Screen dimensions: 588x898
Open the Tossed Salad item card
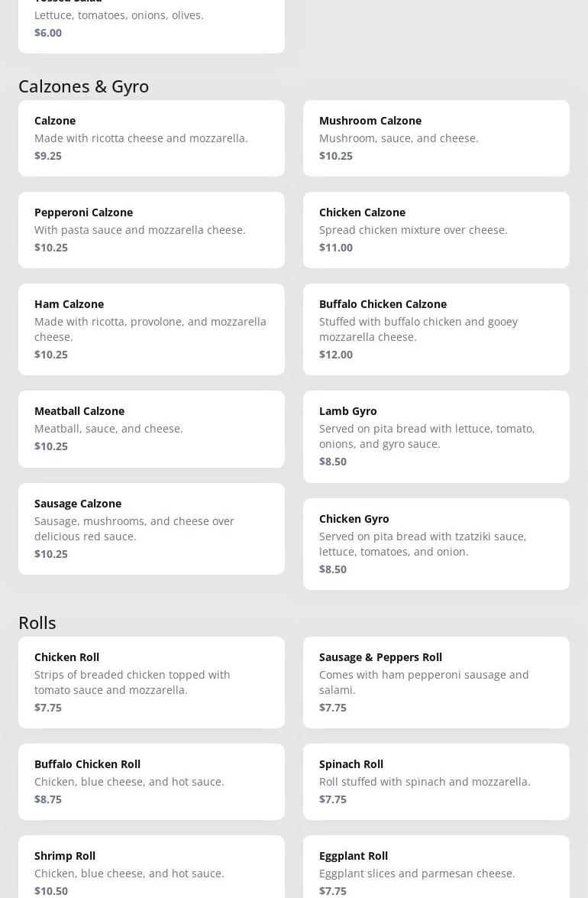(151, 24)
